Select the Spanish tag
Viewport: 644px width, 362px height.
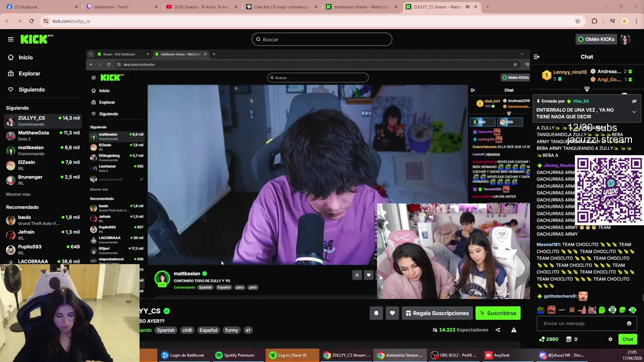(x=166, y=330)
